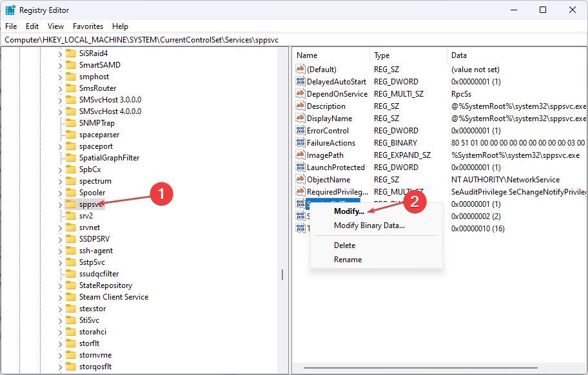This screenshot has height=375, width=588.
Task: Click the ssh-agent folder icon
Action: tap(70, 251)
